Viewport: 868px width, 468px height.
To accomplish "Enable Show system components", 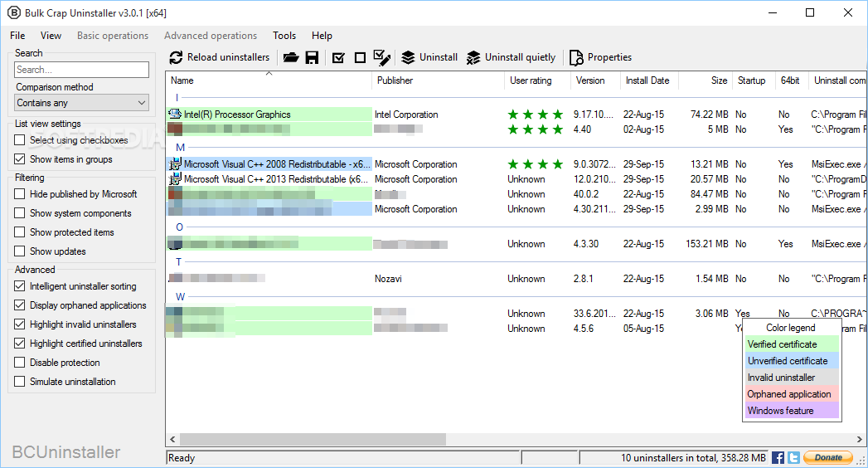I will [19, 212].
